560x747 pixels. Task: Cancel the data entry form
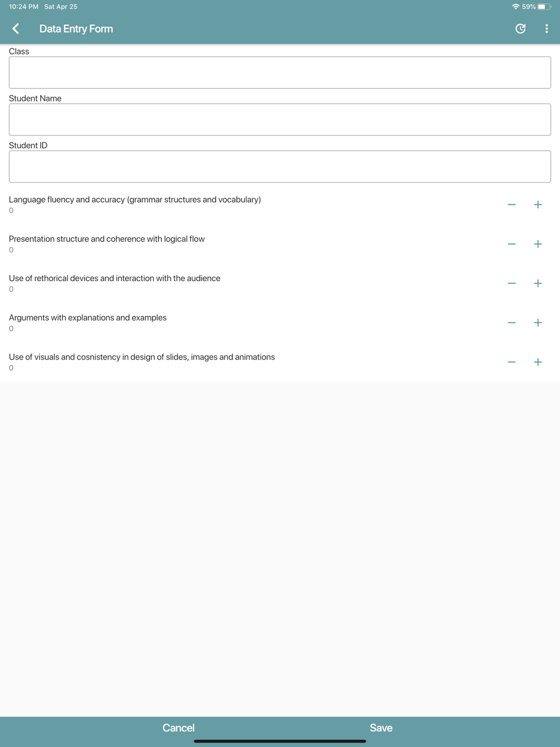[x=179, y=728]
